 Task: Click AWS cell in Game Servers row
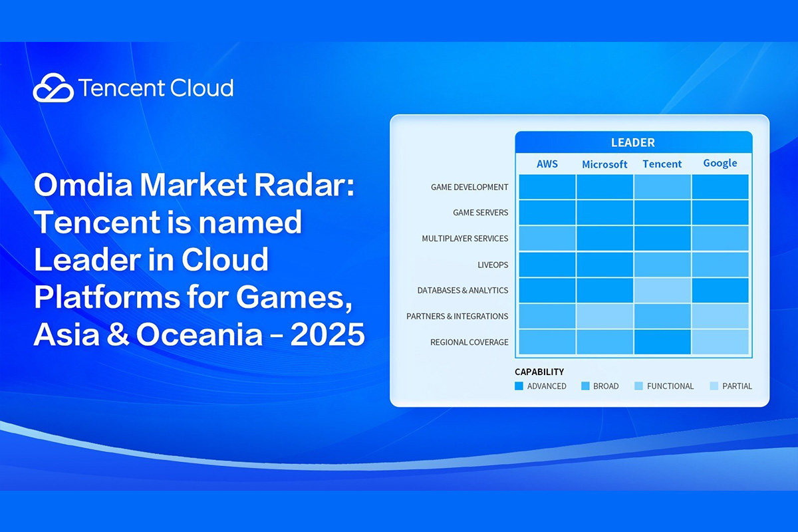coord(547,213)
